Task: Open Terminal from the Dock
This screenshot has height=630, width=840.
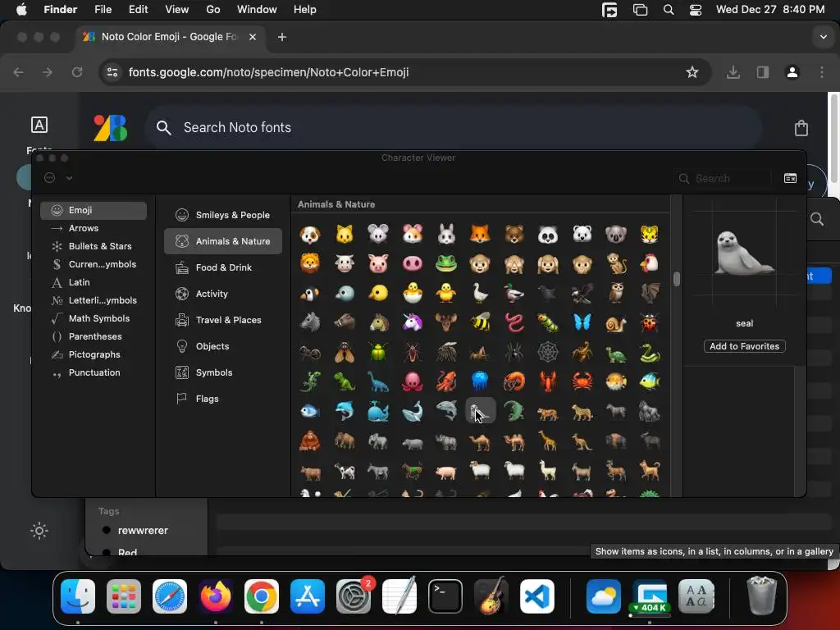Action: (445, 596)
